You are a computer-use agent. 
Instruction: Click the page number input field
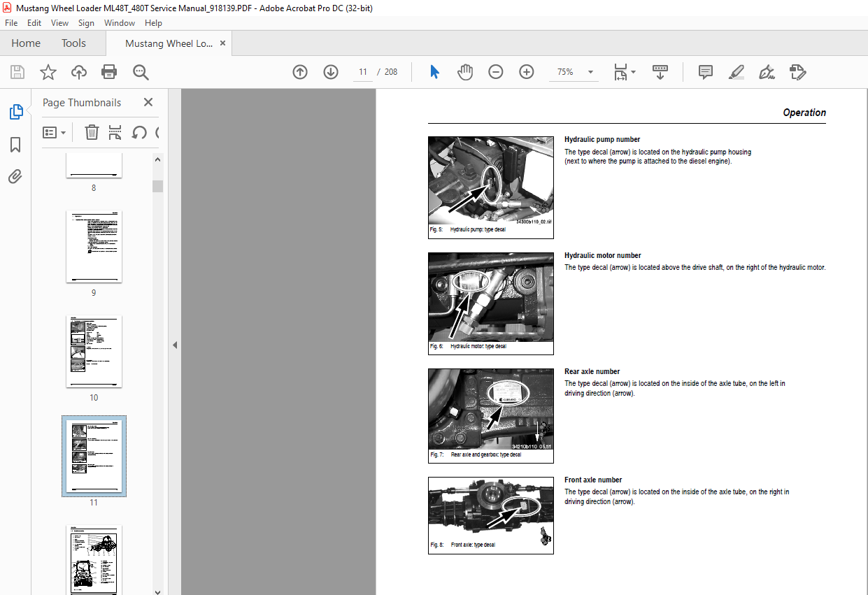pos(363,72)
